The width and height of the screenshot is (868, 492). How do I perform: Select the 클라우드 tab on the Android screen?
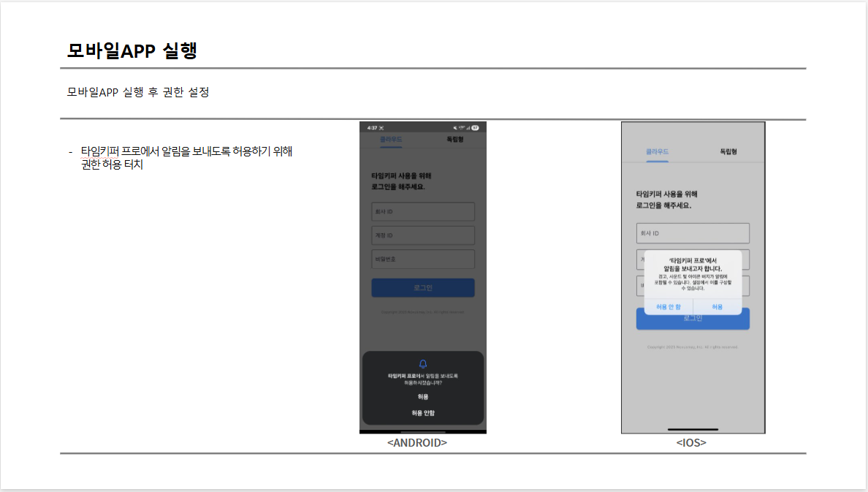coord(391,139)
